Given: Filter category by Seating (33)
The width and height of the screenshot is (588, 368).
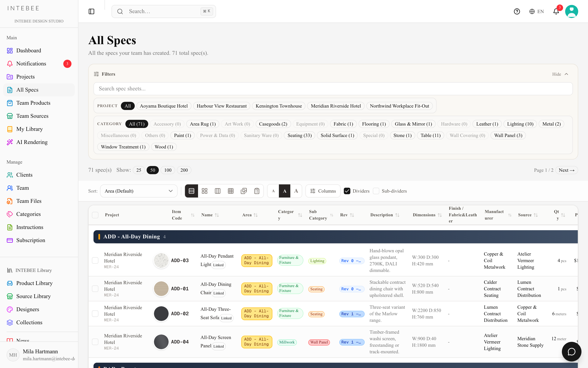Looking at the screenshot, I should click(x=300, y=135).
